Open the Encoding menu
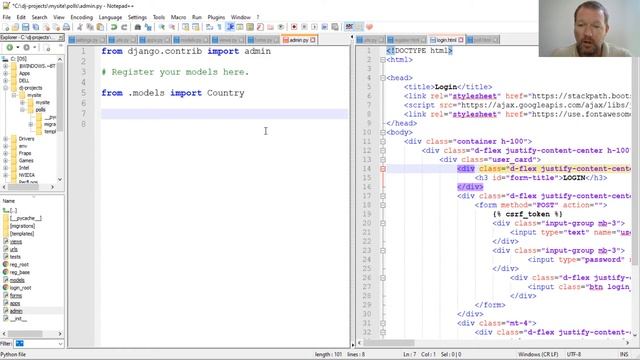The width and height of the screenshot is (640, 360). [x=82, y=17]
